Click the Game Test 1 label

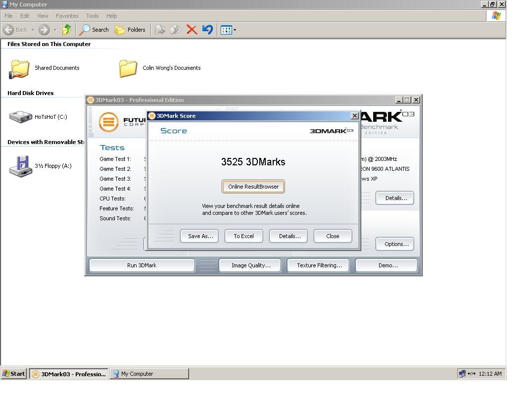tap(115, 159)
